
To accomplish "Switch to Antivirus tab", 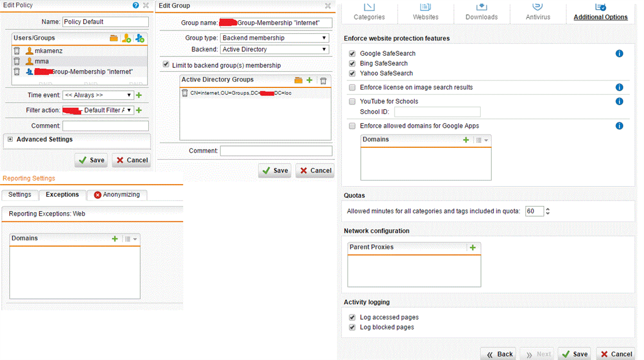I will click(x=538, y=12).
